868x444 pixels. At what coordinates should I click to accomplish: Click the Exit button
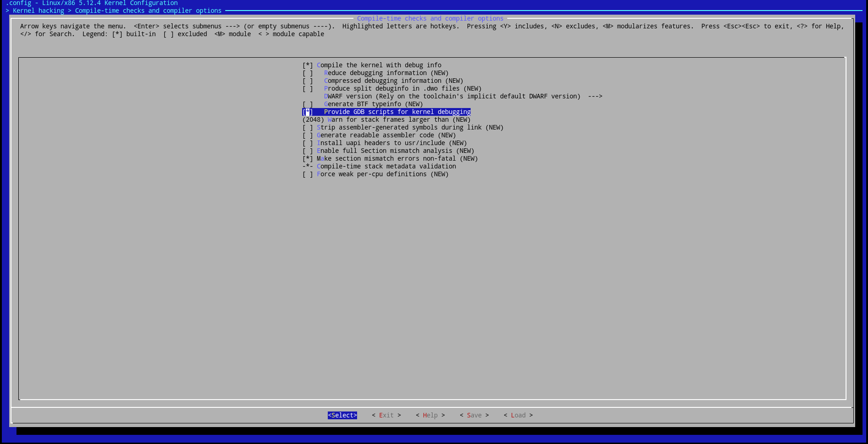click(386, 415)
